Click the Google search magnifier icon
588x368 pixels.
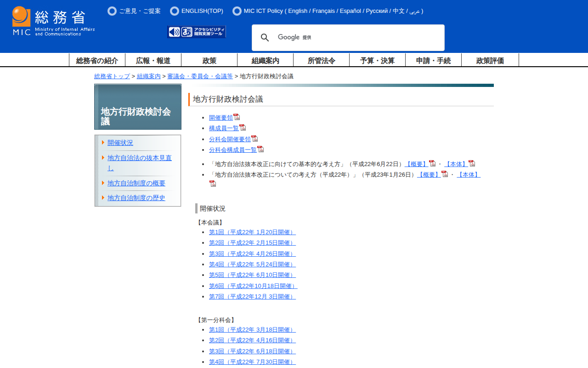[265, 38]
